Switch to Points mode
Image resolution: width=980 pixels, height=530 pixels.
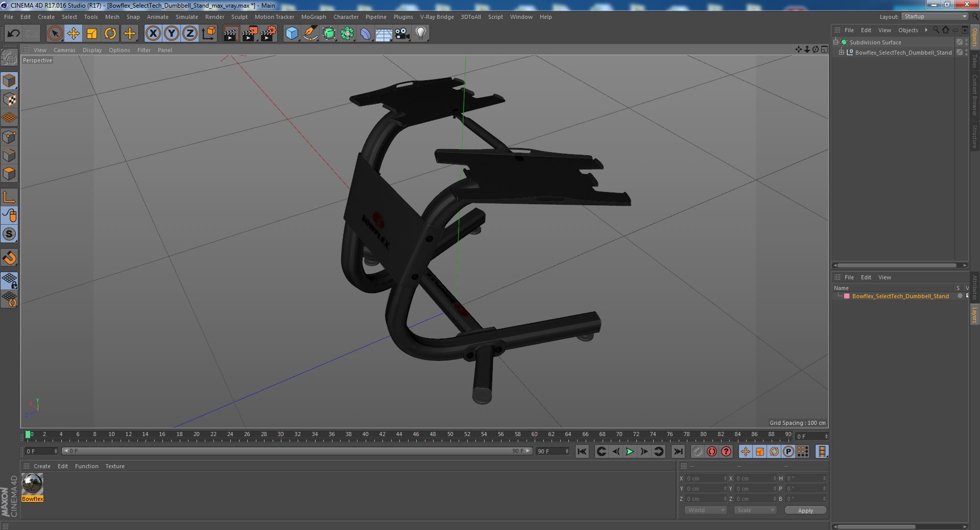(9, 137)
